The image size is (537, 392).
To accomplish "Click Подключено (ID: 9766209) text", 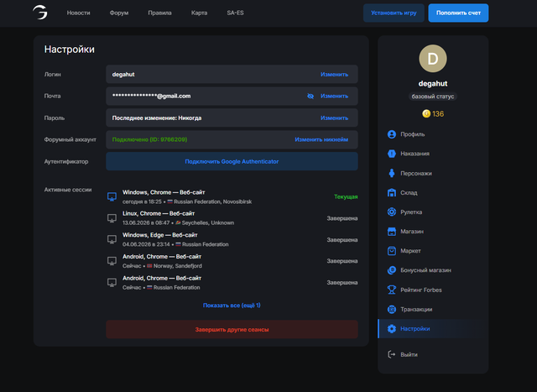I will [149, 139].
